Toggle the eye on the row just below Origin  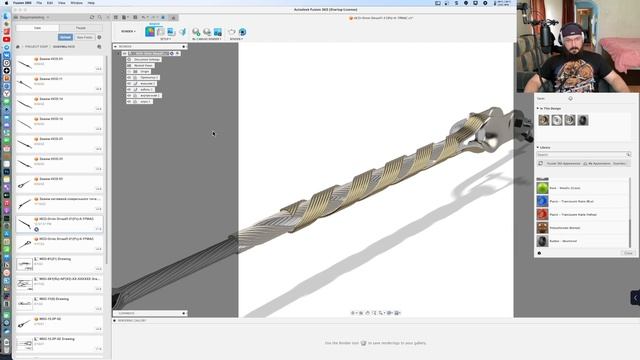coord(129,78)
